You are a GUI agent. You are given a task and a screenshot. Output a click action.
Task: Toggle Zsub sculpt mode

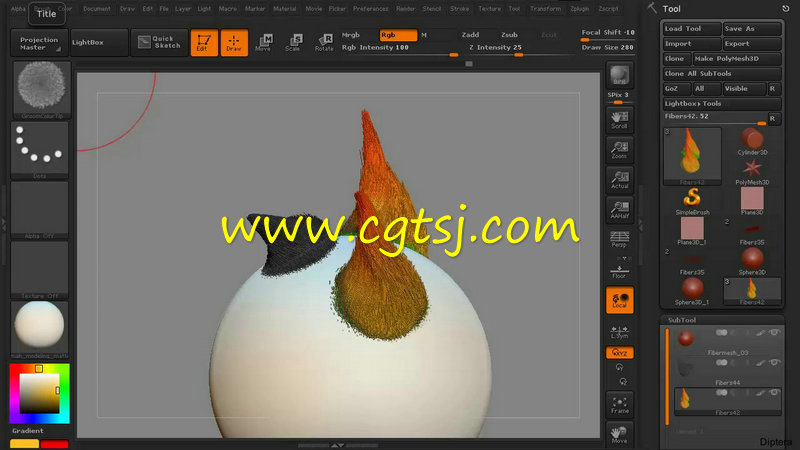point(509,35)
